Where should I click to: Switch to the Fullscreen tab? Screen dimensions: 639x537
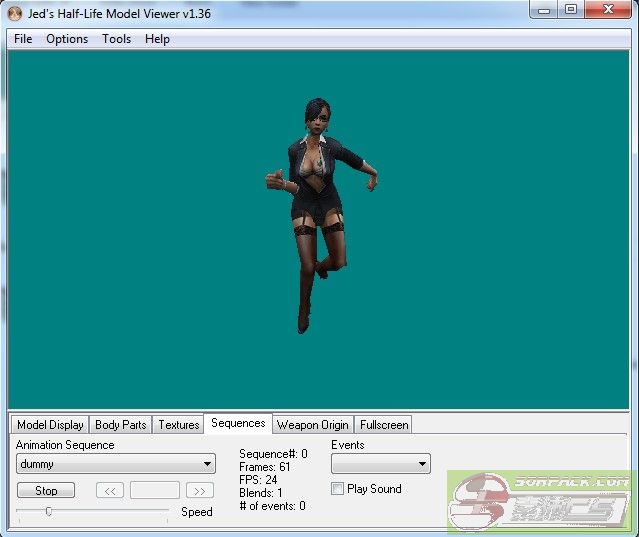tap(384, 425)
